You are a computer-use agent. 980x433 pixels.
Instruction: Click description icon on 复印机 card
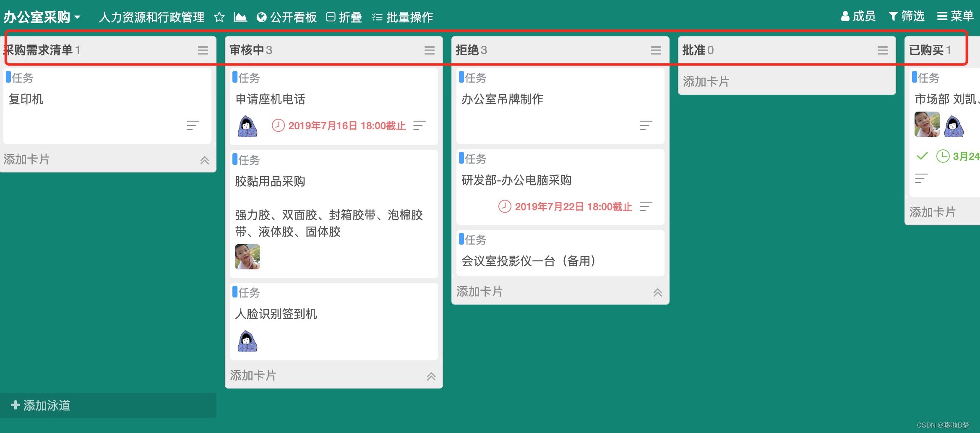[193, 125]
